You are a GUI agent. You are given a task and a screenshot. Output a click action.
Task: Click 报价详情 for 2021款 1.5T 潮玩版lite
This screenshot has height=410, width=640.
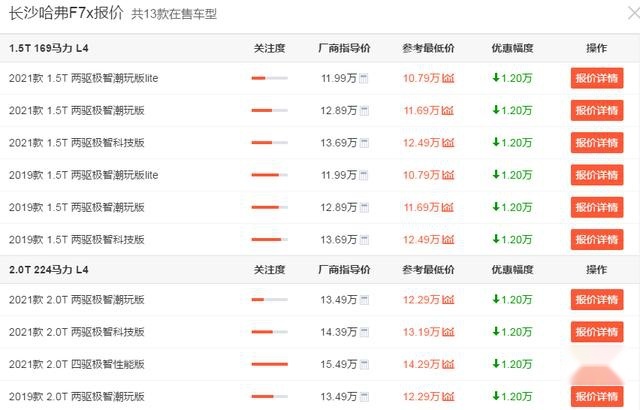tap(597, 78)
